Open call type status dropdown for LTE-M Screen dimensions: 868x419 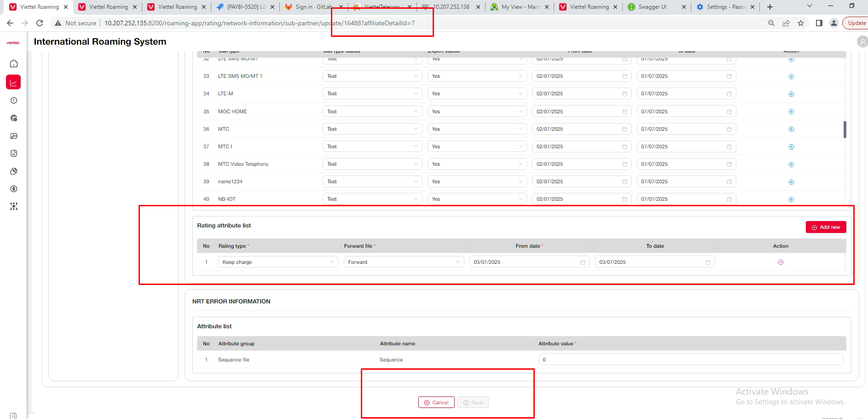pos(372,94)
